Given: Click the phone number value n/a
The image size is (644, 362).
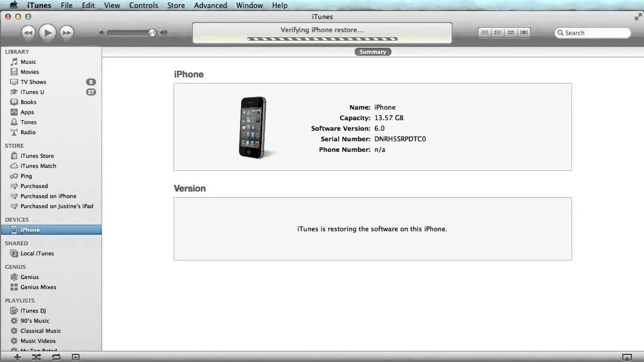Looking at the screenshot, I should point(380,149).
